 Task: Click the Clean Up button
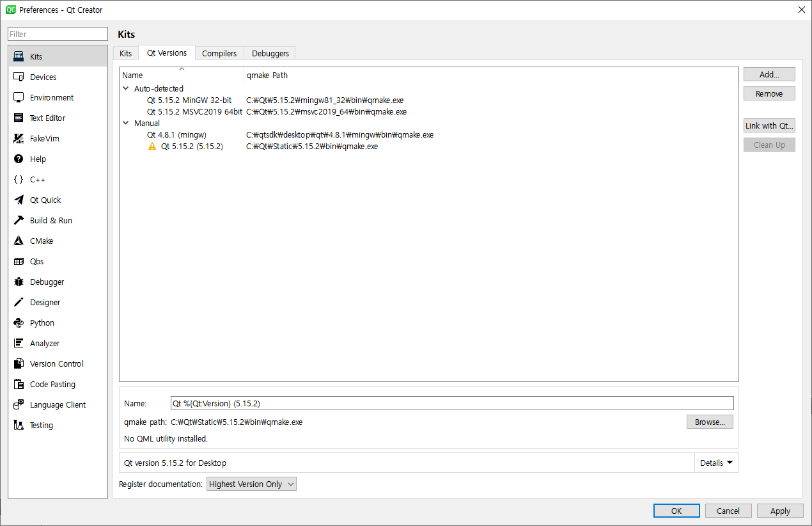769,145
